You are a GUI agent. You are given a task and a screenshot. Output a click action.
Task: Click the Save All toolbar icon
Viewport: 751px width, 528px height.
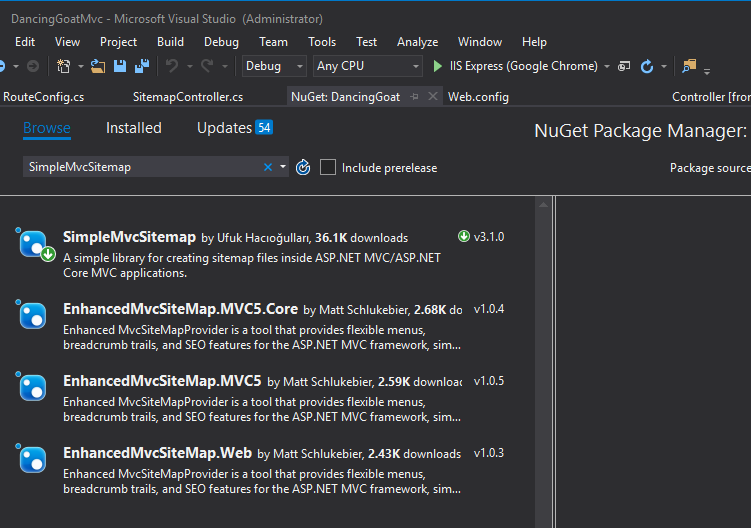(x=142, y=66)
